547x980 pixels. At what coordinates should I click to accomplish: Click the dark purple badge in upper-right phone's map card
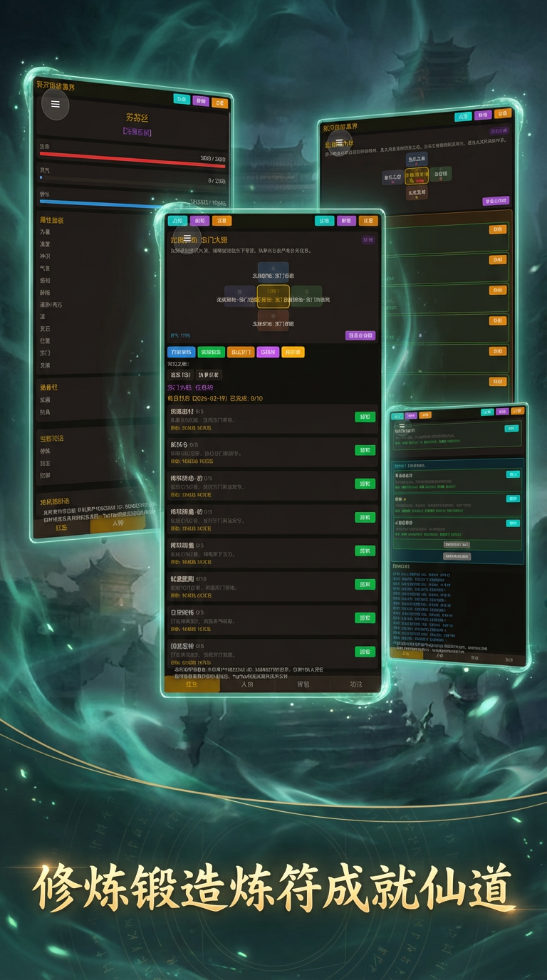(499, 131)
